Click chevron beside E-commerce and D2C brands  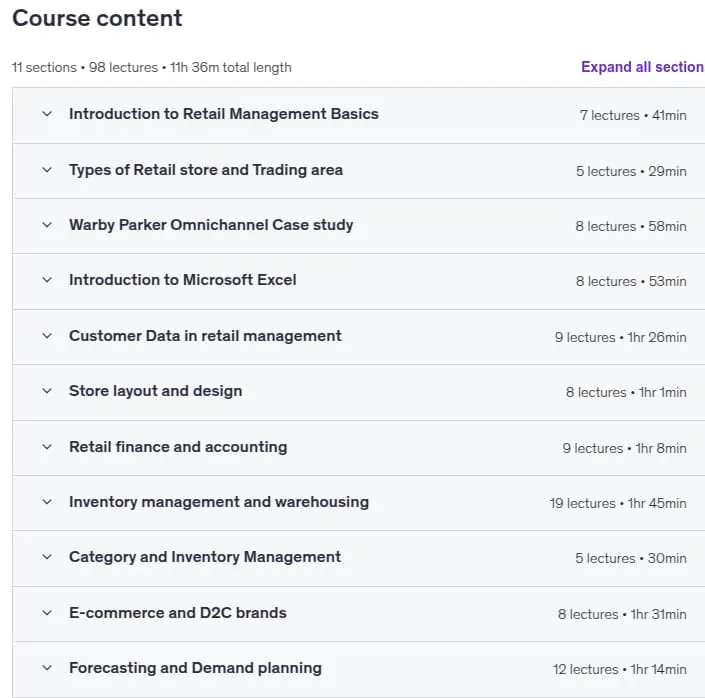pyautogui.click(x=47, y=613)
